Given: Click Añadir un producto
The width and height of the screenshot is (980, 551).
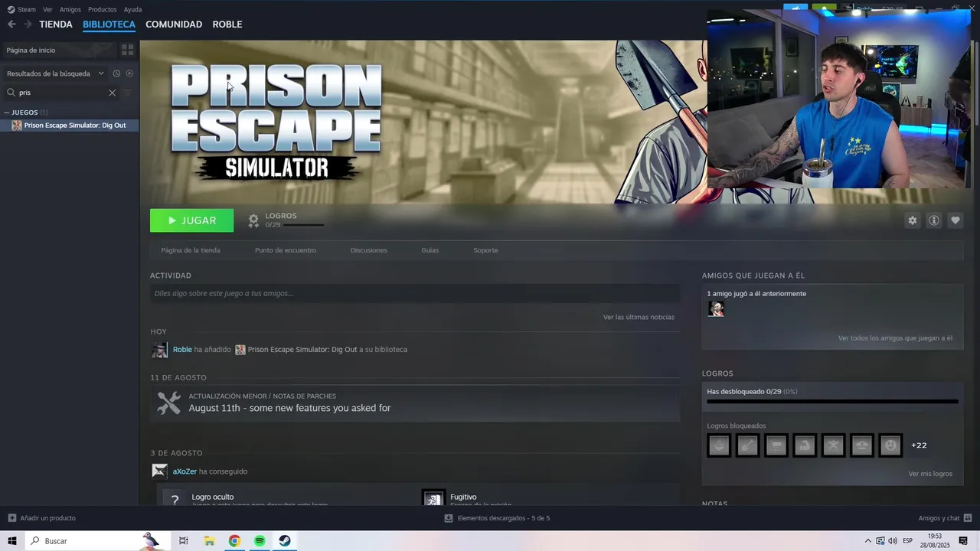Looking at the screenshot, I should (42, 518).
